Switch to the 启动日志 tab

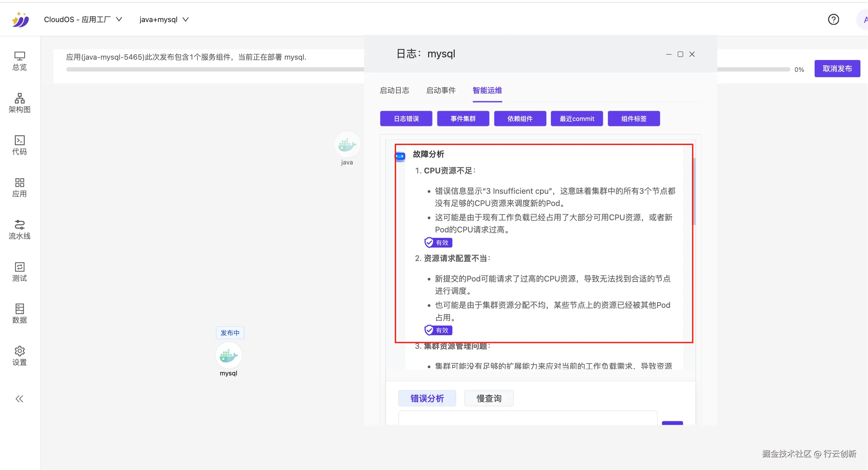394,90
